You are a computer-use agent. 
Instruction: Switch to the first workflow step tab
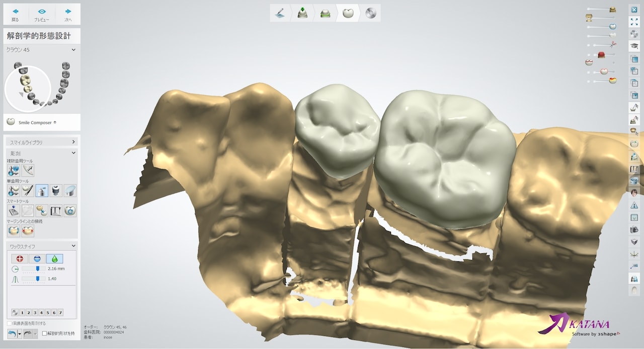click(280, 14)
